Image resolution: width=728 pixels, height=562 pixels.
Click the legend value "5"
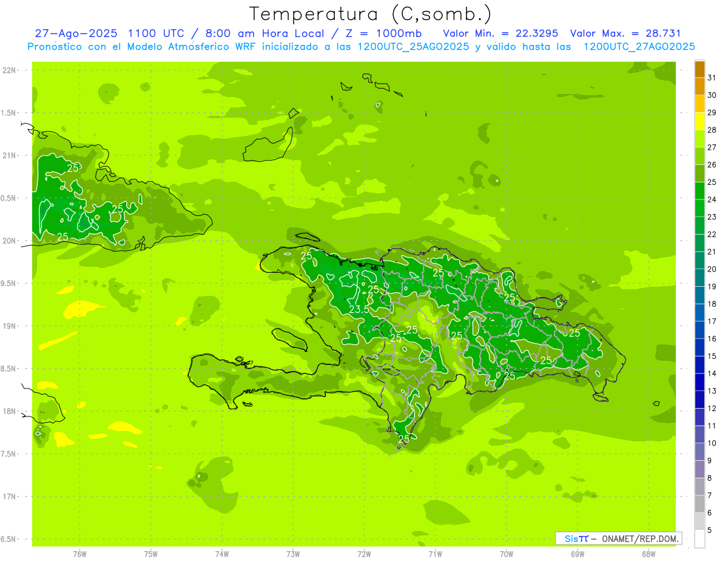click(710, 530)
